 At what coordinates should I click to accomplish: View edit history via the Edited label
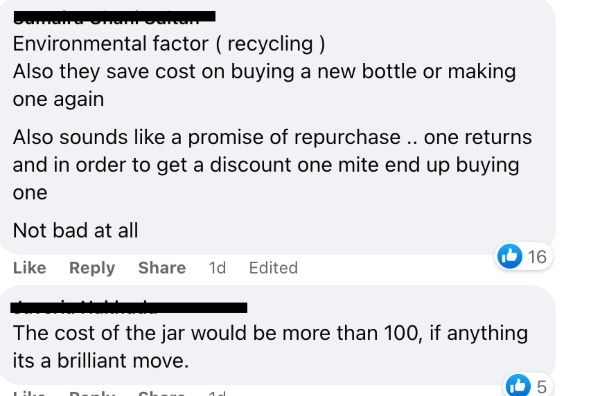click(273, 267)
